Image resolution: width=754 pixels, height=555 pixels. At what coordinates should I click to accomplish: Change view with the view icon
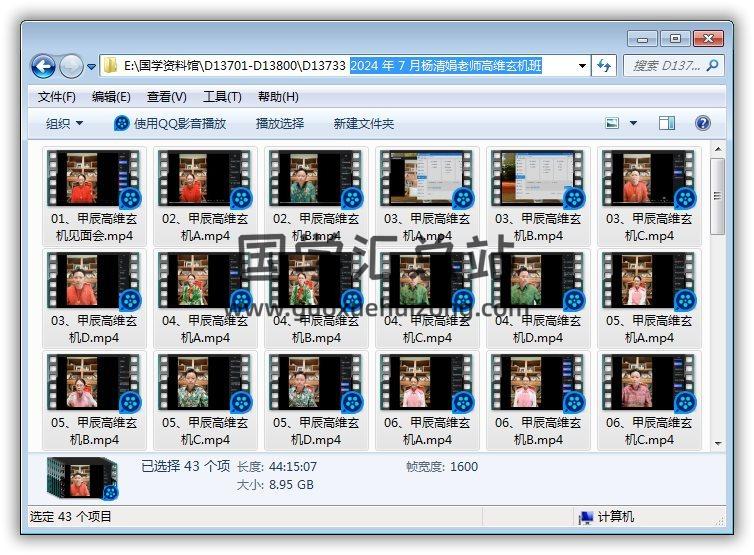[x=612, y=124]
